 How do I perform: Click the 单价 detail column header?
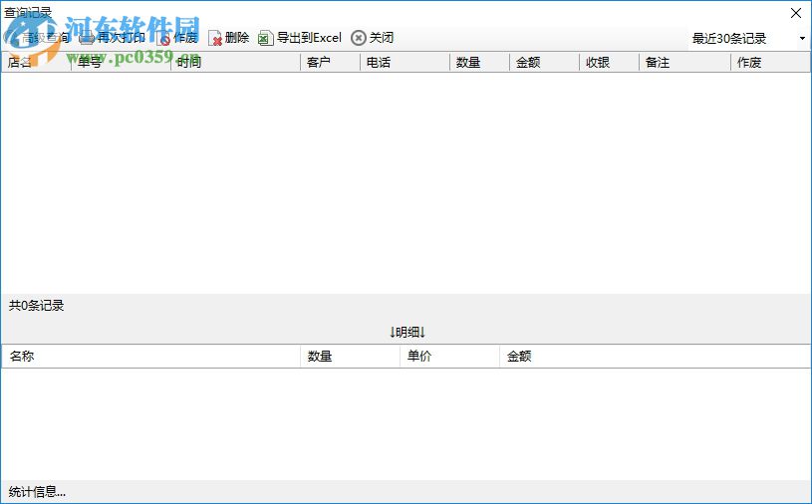coord(449,356)
